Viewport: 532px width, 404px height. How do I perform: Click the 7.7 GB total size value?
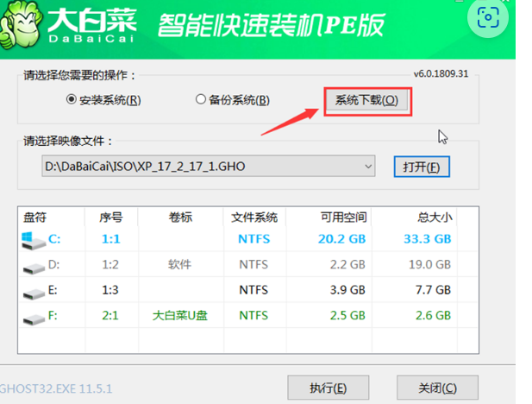(433, 290)
